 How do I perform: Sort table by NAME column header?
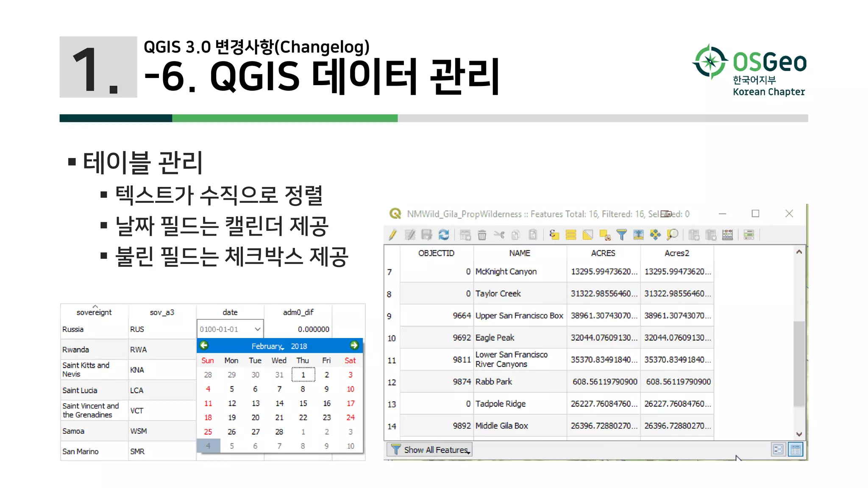coord(520,253)
